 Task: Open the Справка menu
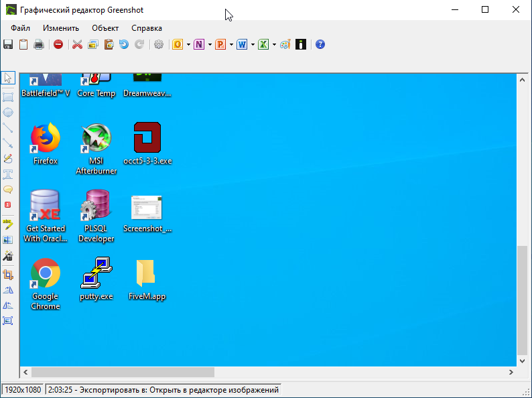tap(147, 28)
